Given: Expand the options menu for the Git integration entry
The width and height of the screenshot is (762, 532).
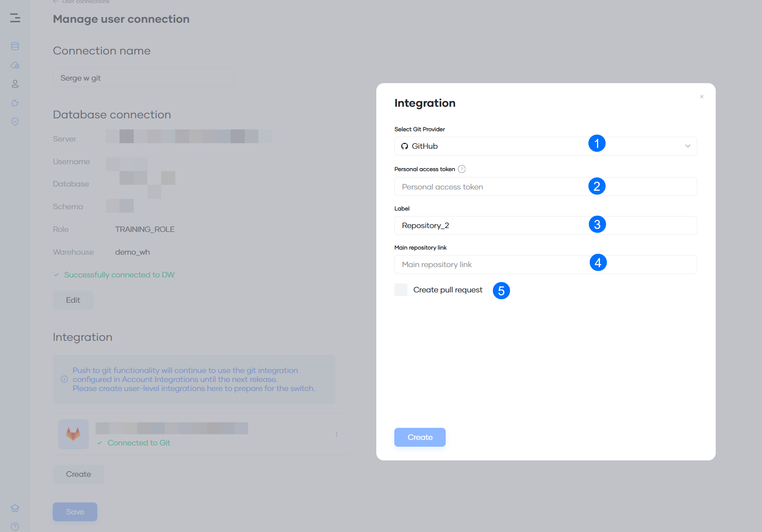Looking at the screenshot, I should (337, 434).
